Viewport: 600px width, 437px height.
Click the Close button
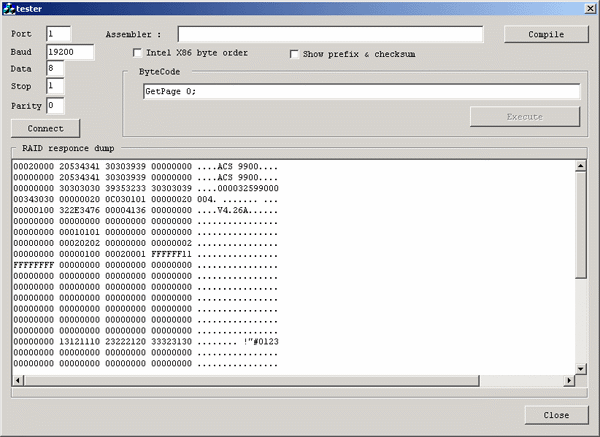(556, 415)
